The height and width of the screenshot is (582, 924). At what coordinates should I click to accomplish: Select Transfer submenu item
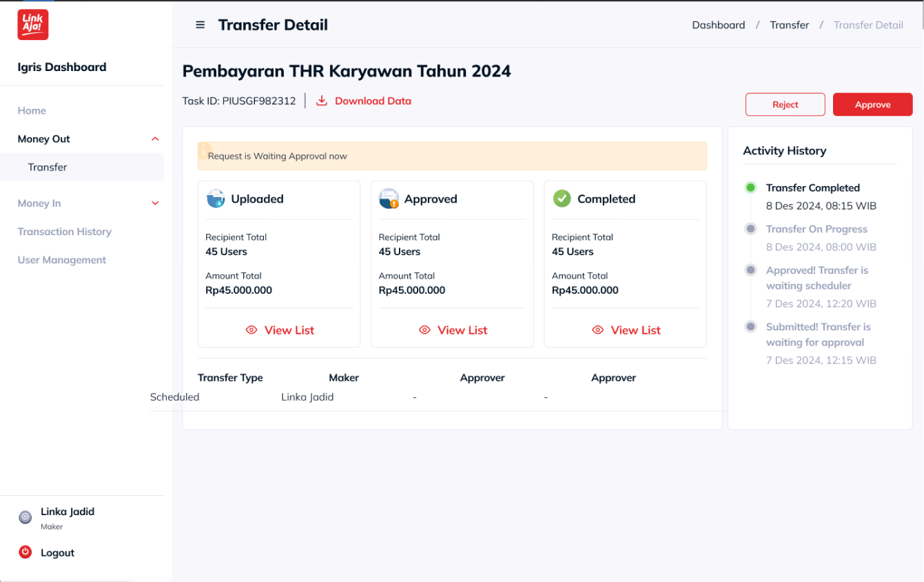[48, 167]
